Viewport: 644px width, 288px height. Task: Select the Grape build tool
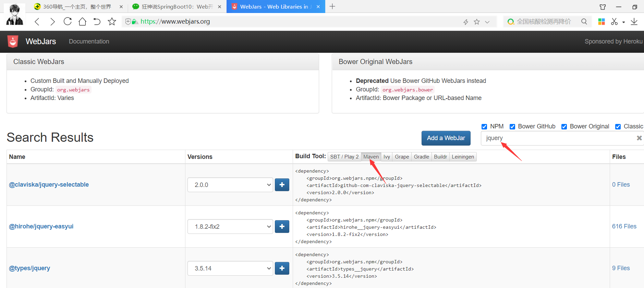point(402,157)
